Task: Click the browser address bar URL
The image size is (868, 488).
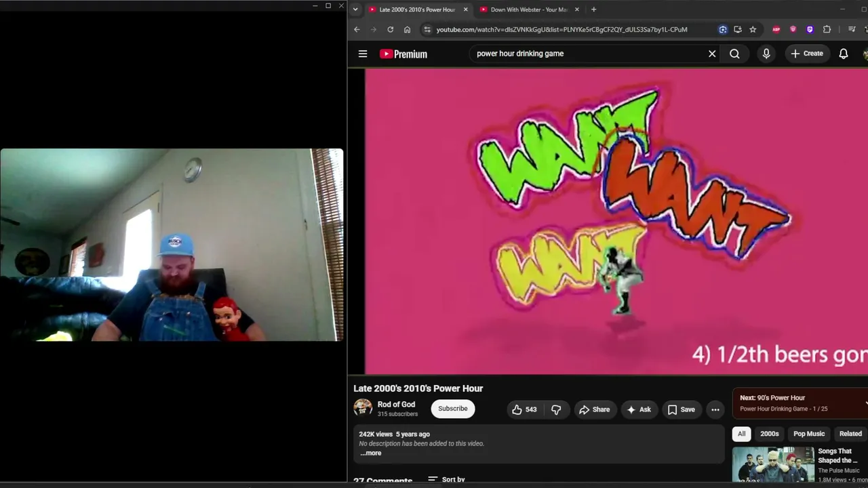Action: (x=561, y=29)
